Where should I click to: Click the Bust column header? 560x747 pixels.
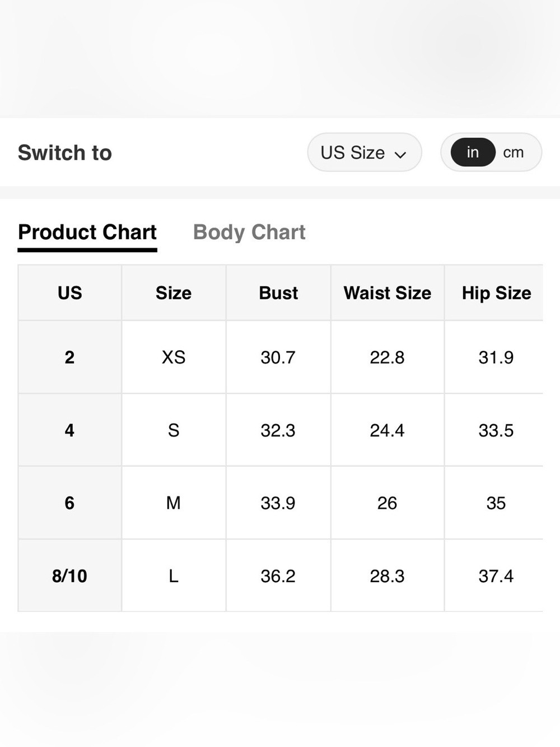(278, 293)
